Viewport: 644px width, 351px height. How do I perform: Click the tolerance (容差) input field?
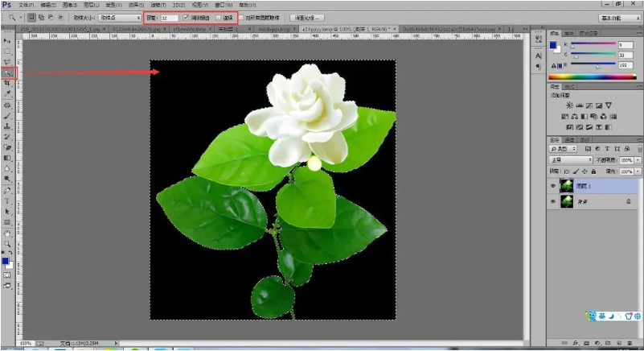(168, 17)
